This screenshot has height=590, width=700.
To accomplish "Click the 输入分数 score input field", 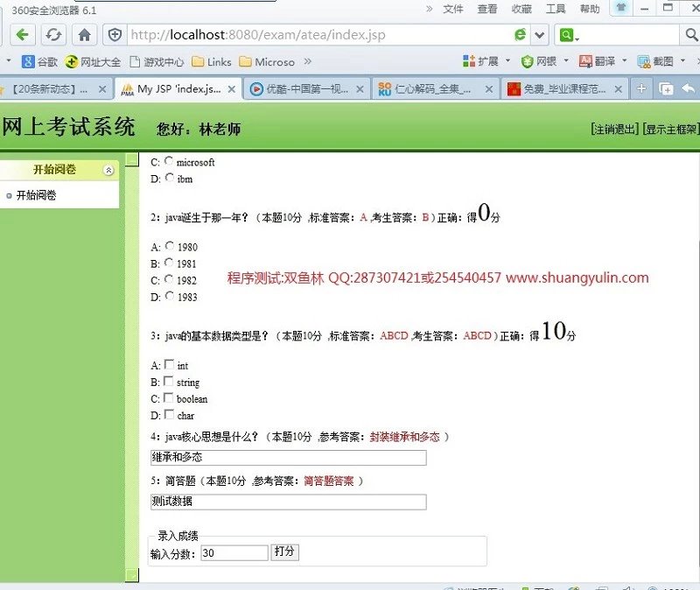I will (234, 553).
